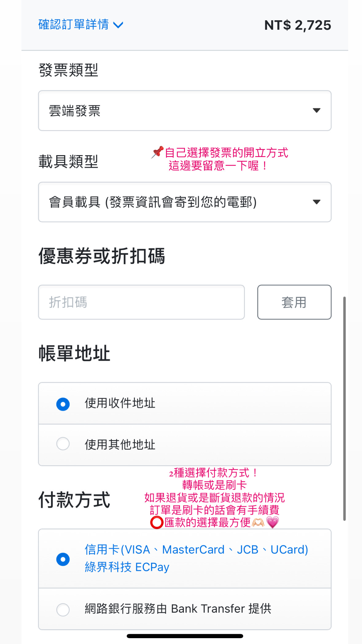Click the red circle emoji icon
Viewport: 362px width, 644px height.
pyautogui.click(x=157, y=523)
